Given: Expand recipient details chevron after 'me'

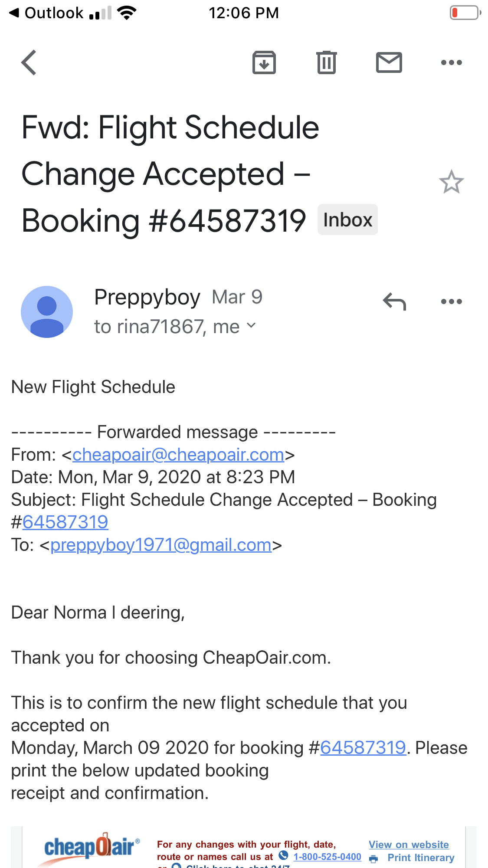Looking at the screenshot, I should click(x=251, y=325).
